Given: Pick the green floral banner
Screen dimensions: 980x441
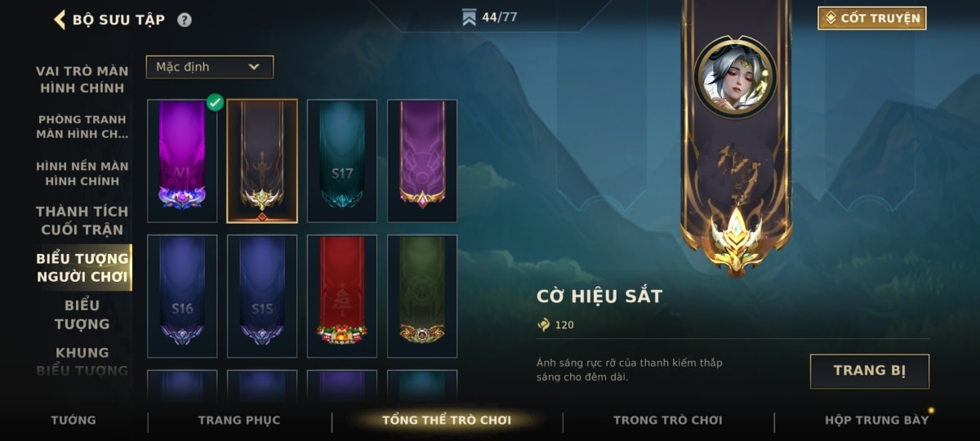Looking at the screenshot, I should [x=422, y=296].
